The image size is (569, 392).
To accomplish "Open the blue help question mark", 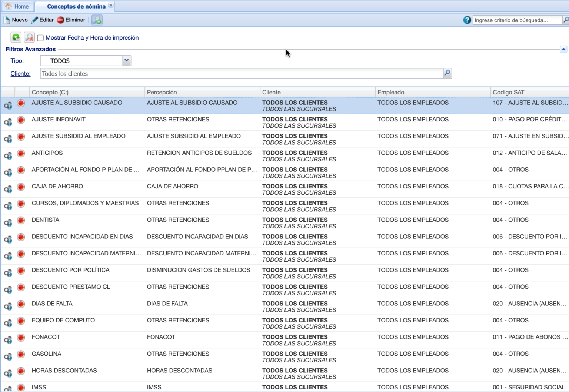I will [467, 20].
